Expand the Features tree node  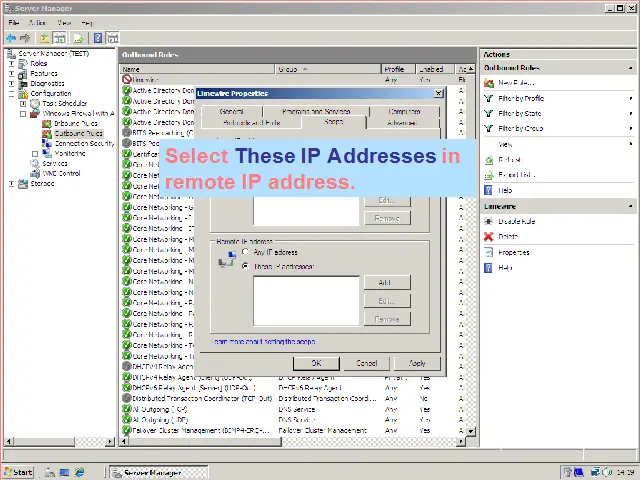(x=11, y=74)
